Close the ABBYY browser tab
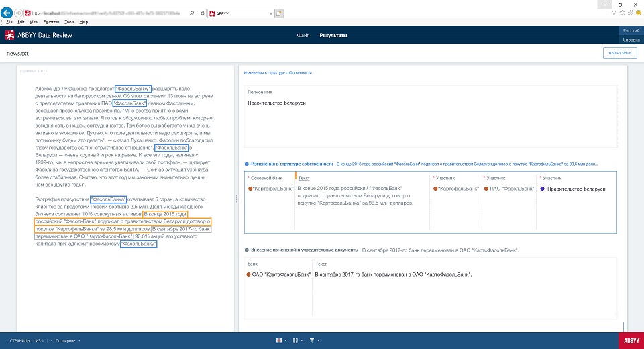This screenshot has width=644, height=349. 270,13
